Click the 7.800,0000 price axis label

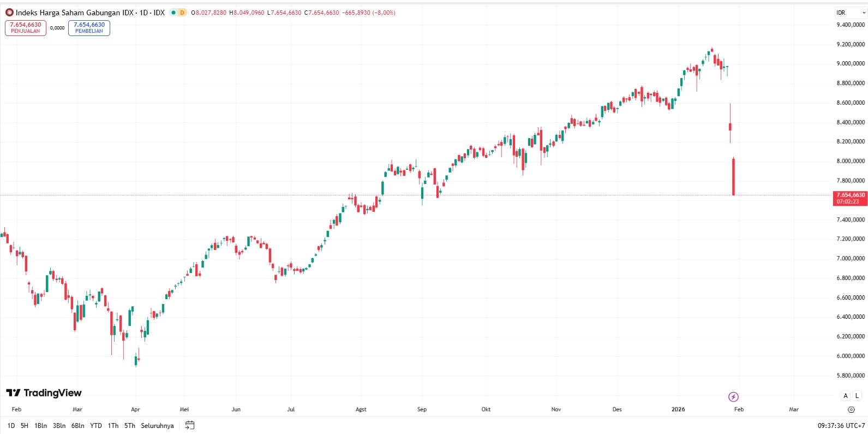[x=851, y=181]
